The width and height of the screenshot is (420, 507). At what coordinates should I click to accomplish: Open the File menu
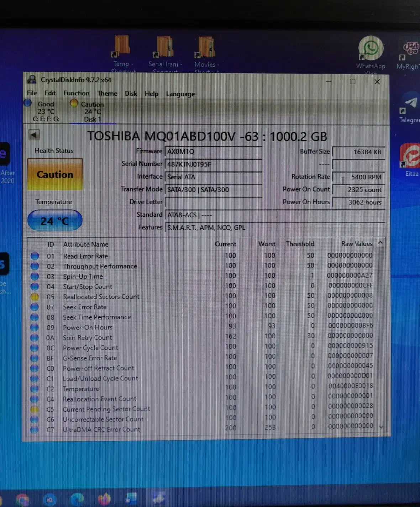tap(32, 93)
